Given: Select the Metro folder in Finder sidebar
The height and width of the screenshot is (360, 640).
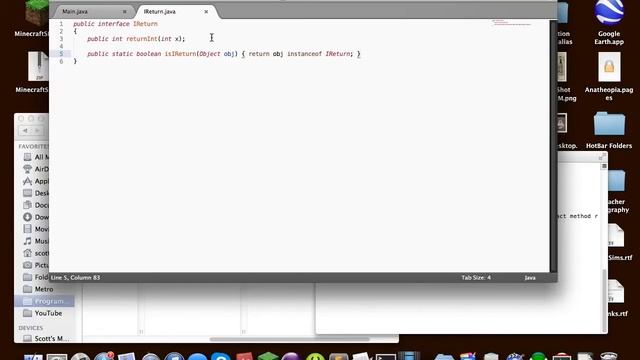Looking at the screenshot, I should [x=39, y=289].
